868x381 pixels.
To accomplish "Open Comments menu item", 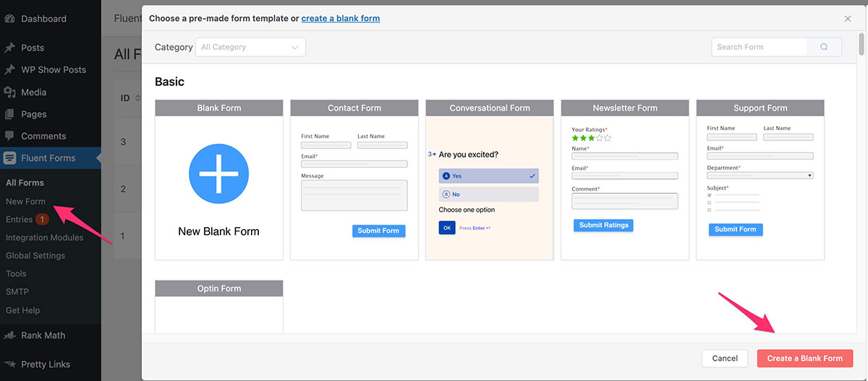I will [43, 136].
